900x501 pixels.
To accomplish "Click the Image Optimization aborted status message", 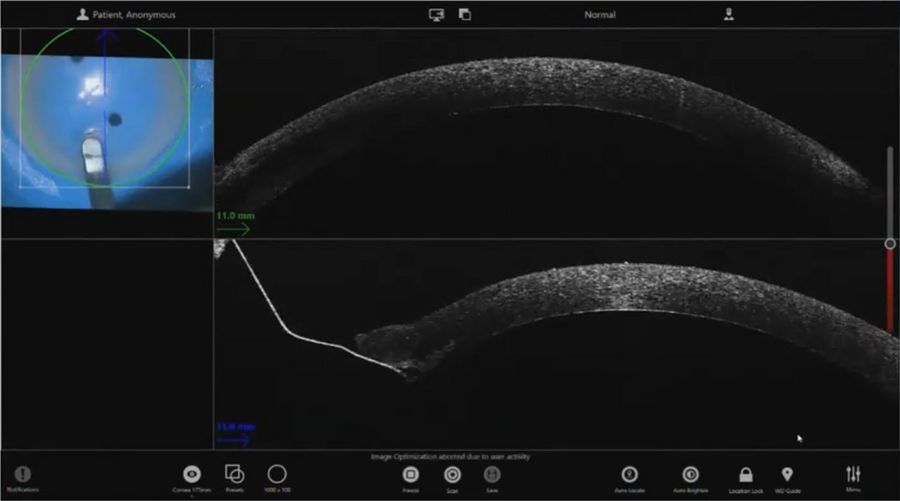I will (x=450, y=457).
